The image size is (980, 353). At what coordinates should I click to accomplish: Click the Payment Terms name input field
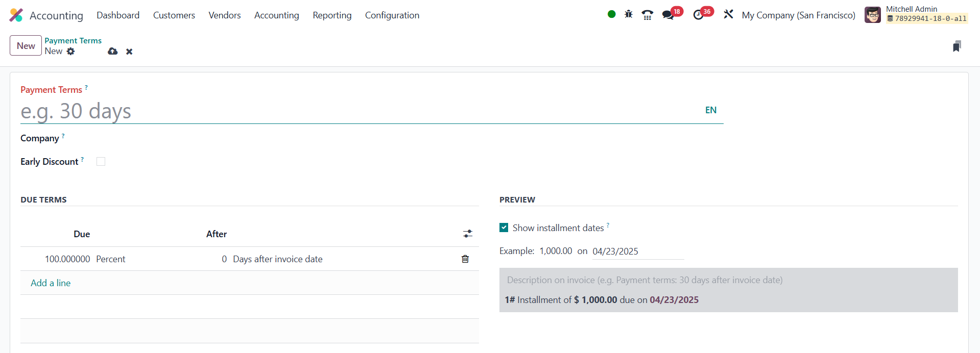tap(357, 111)
